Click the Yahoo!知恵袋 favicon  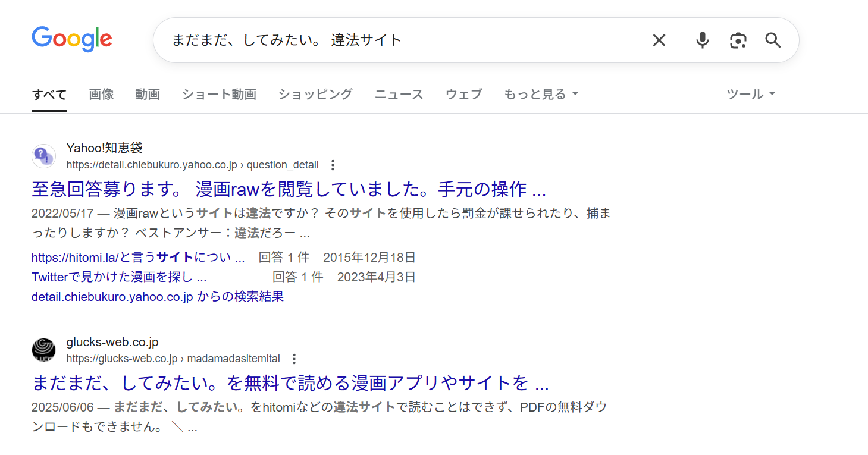(x=43, y=156)
